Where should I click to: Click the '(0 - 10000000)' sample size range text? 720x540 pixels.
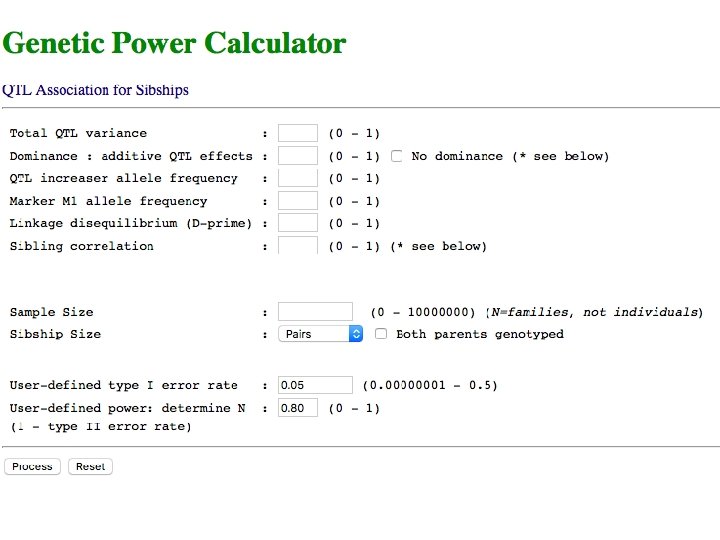pyautogui.click(x=423, y=312)
